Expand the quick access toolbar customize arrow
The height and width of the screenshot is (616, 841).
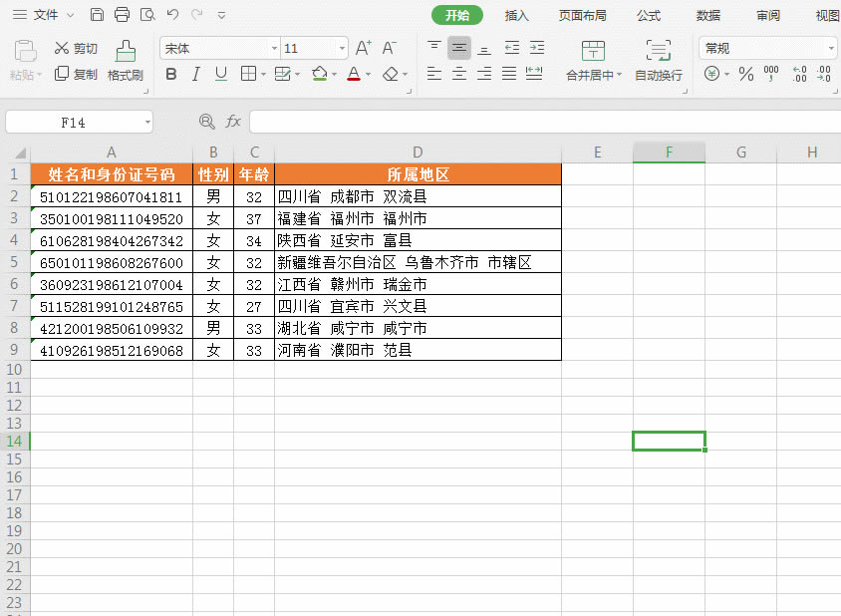[221, 16]
